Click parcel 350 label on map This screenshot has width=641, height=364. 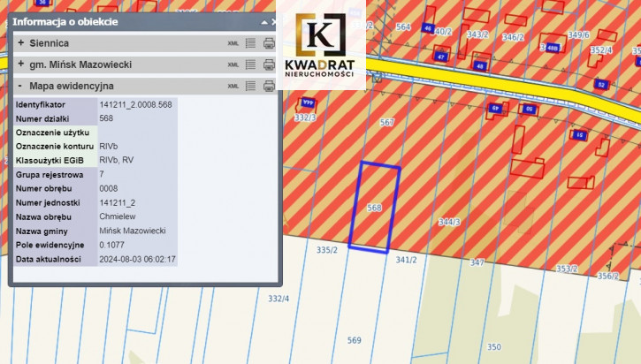494,347
